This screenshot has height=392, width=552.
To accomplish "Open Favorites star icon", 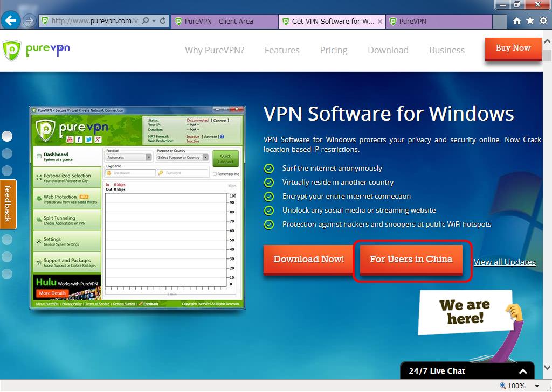I will pos(530,21).
